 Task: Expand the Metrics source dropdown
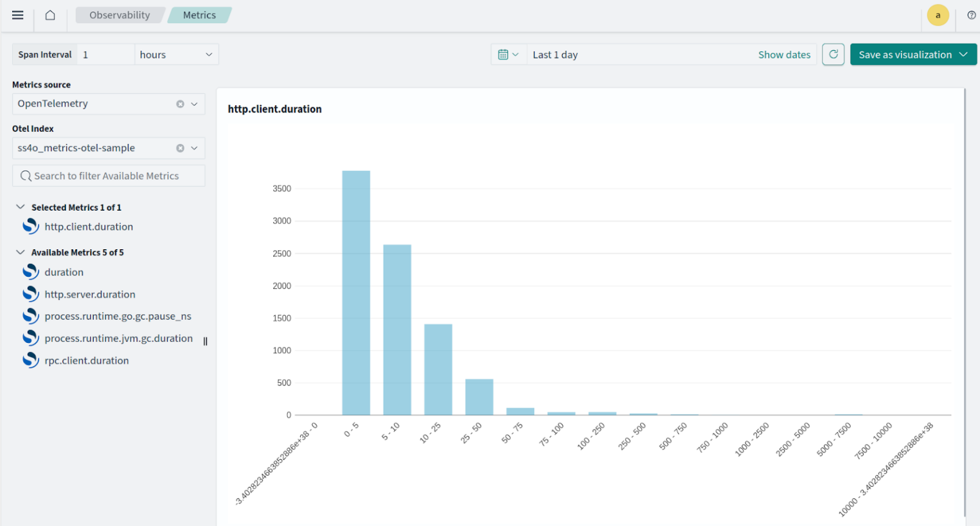(194, 104)
